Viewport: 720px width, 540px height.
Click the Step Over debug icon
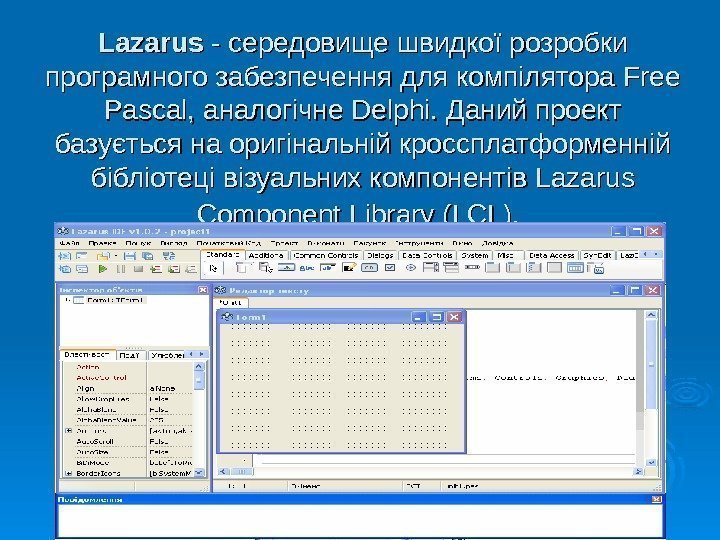coord(174,269)
